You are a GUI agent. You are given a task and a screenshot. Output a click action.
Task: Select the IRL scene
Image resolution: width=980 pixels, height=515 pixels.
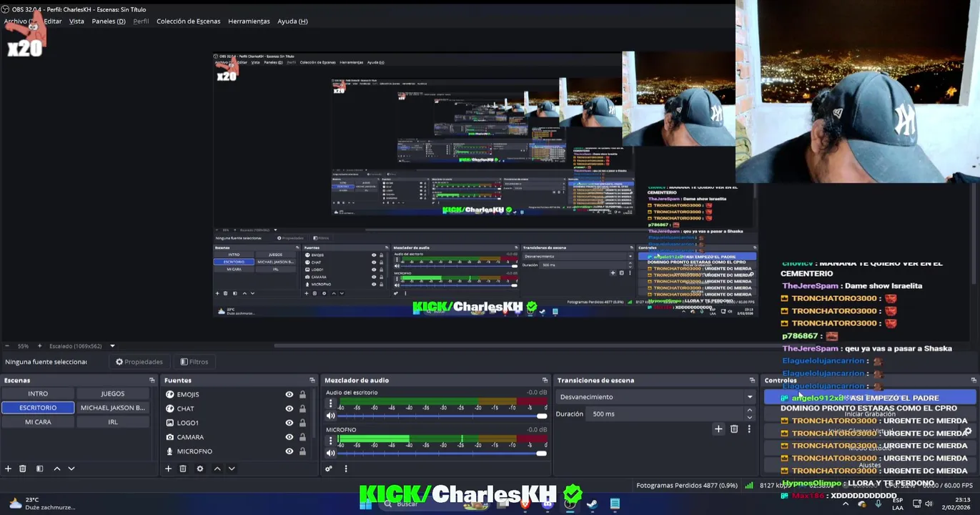coord(112,422)
